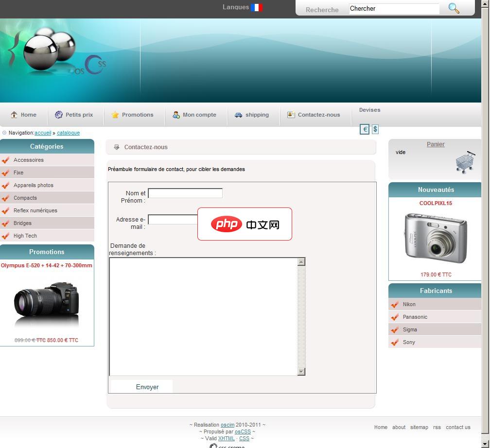Open the COOLPIXL15 camera thumbnail

click(436, 238)
